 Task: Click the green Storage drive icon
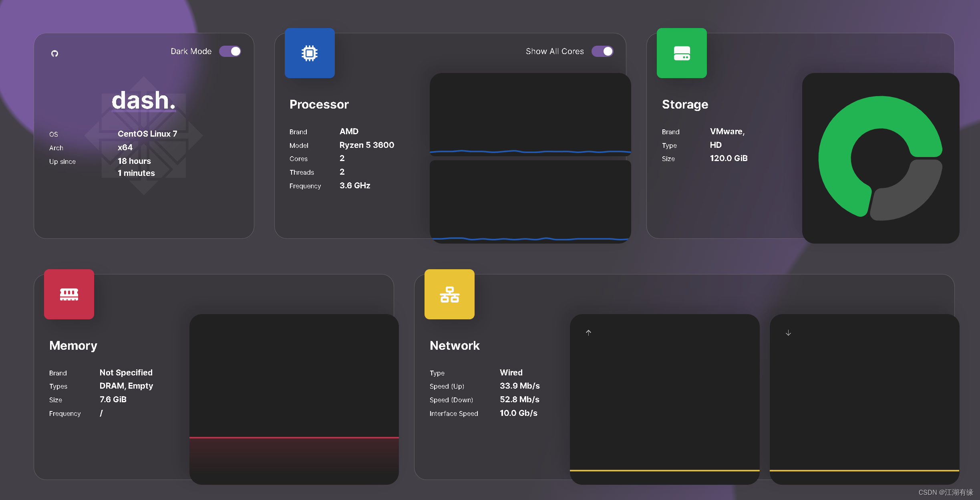point(682,53)
